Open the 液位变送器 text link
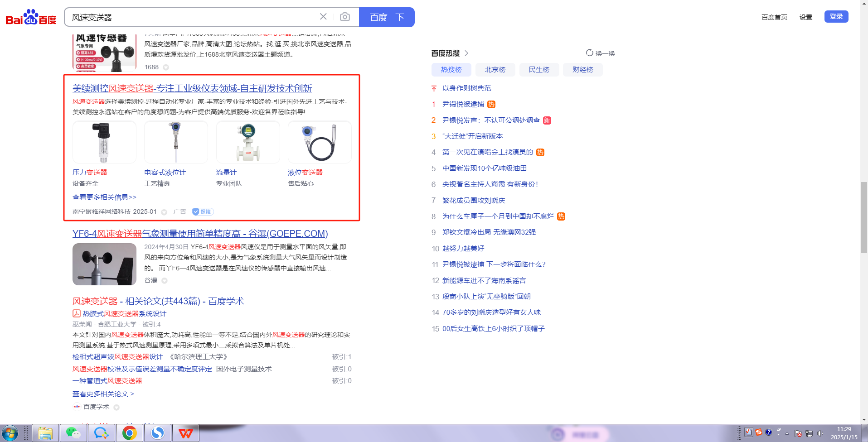868x442 pixels. tap(305, 173)
